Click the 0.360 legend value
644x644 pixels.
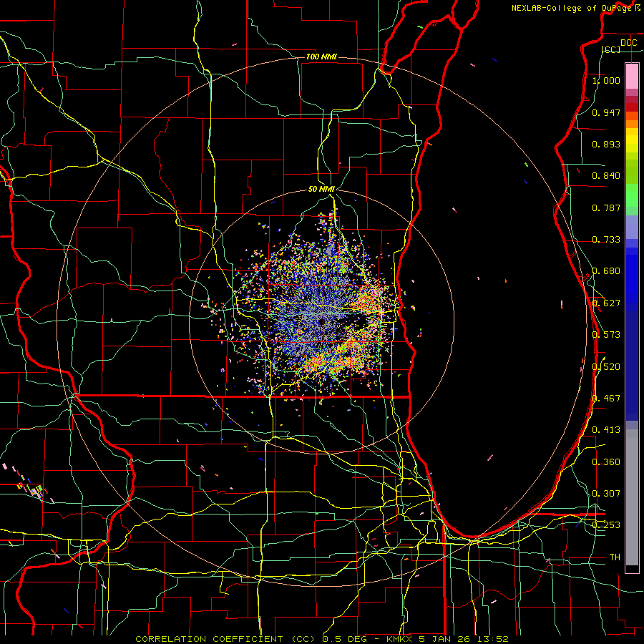[606, 462]
